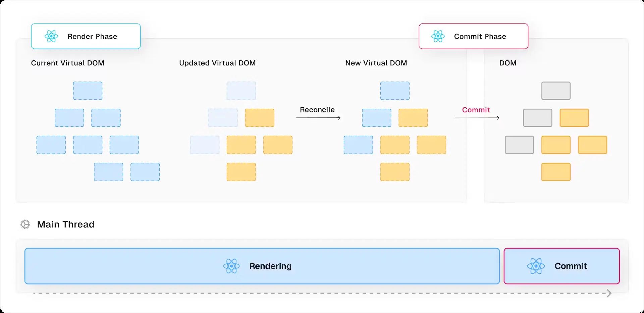Select the New Virtual DOM heading

[376, 63]
